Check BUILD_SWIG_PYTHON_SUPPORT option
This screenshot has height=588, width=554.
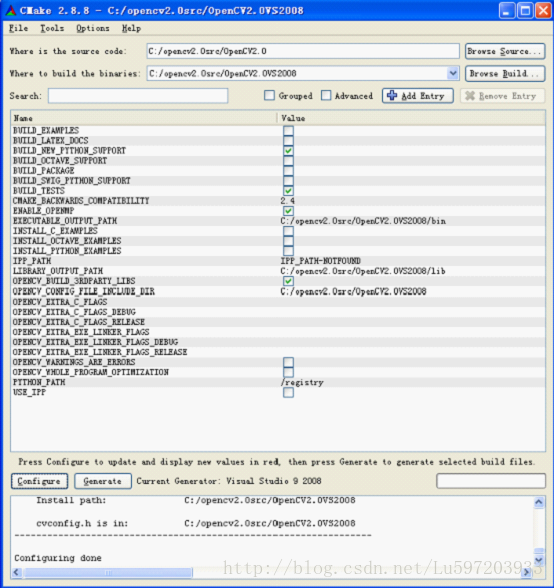tap(288, 181)
